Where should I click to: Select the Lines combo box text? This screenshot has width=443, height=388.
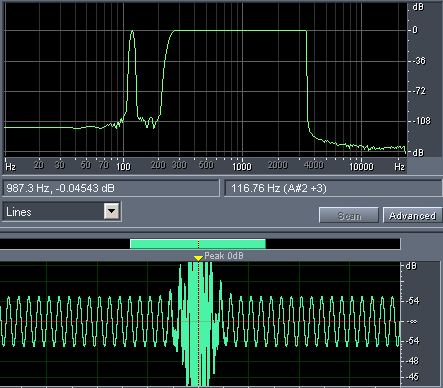[x=19, y=212]
